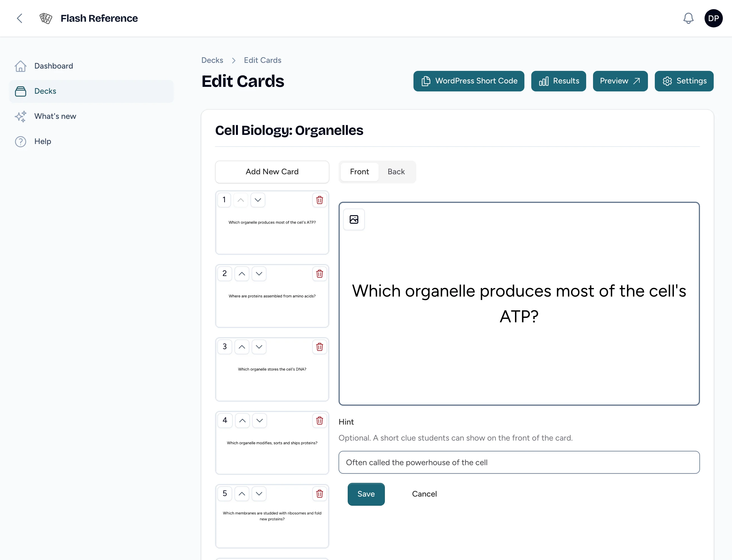Image resolution: width=732 pixels, height=560 pixels.
Task: Switch to the Back tab
Action: [396, 172]
